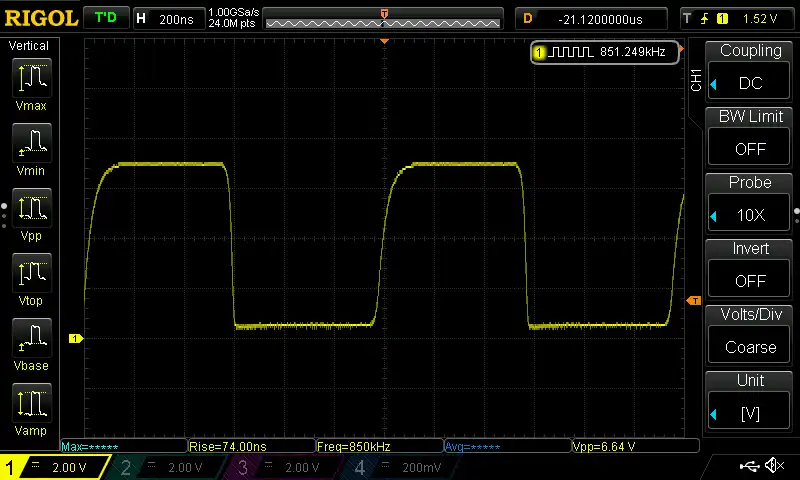This screenshot has width=800, height=480.
Task: Click the waveform memory position bar
Action: click(384, 18)
